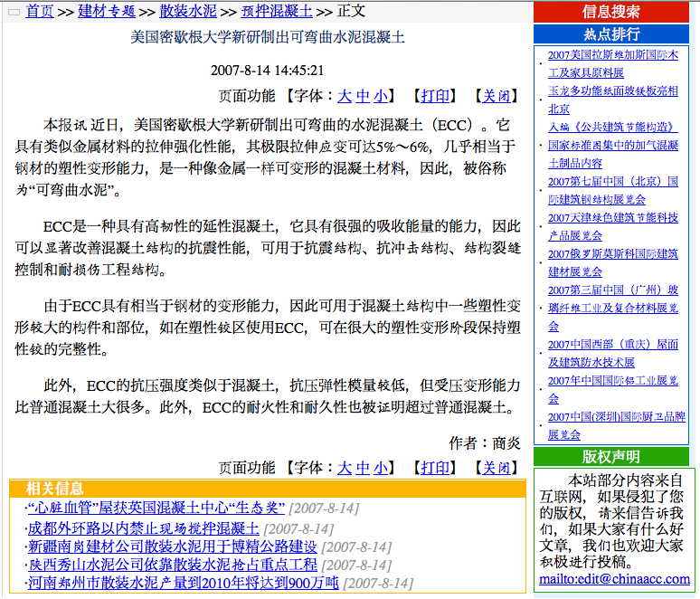Open 2007美国拉斯维加斯国际木工及家具原料展 link
This screenshot has height=599, width=700.
click(x=612, y=63)
